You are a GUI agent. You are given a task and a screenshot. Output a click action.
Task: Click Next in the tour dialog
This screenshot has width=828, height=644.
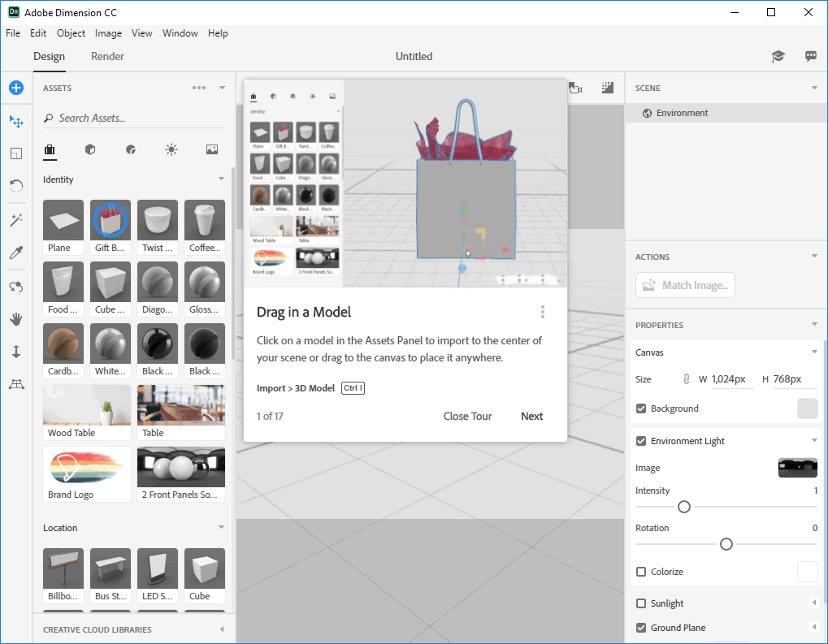tap(531, 416)
